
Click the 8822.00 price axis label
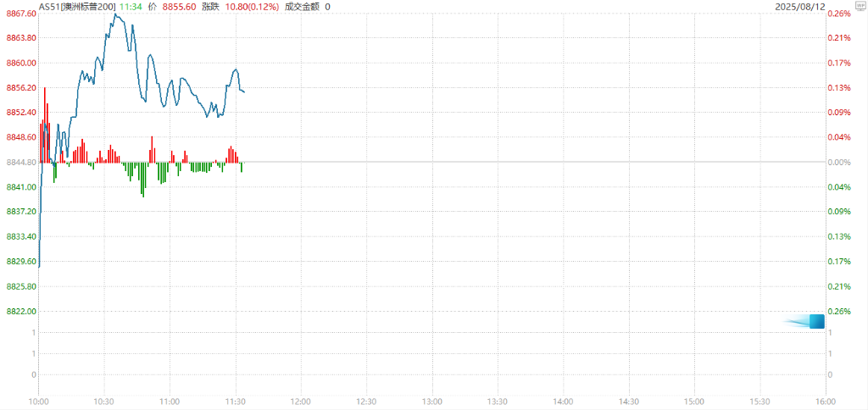coord(19,311)
